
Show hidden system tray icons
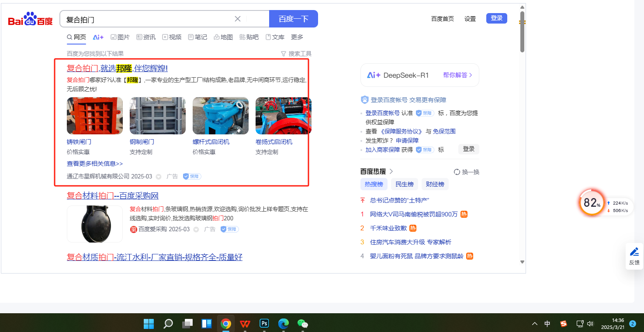tap(534, 324)
